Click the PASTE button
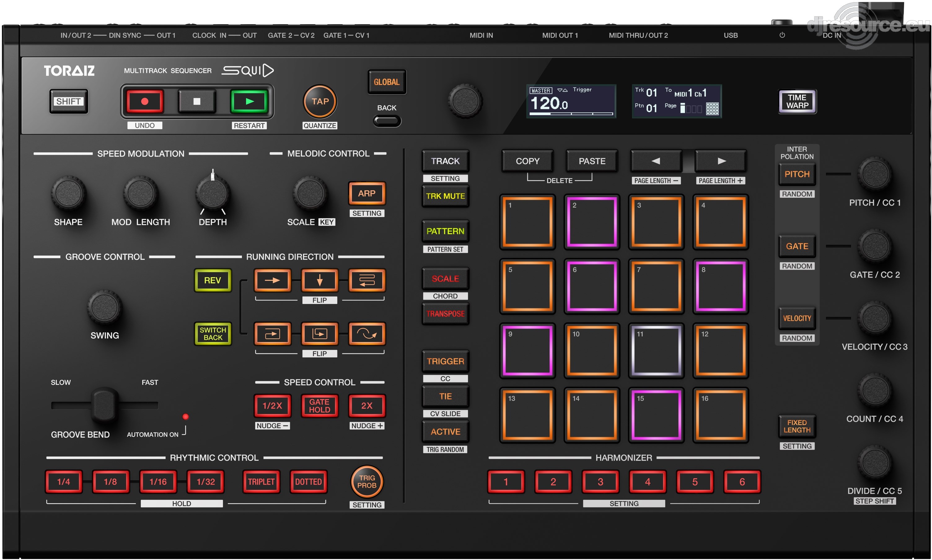Viewport: 932px width, 560px height. click(591, 161)
